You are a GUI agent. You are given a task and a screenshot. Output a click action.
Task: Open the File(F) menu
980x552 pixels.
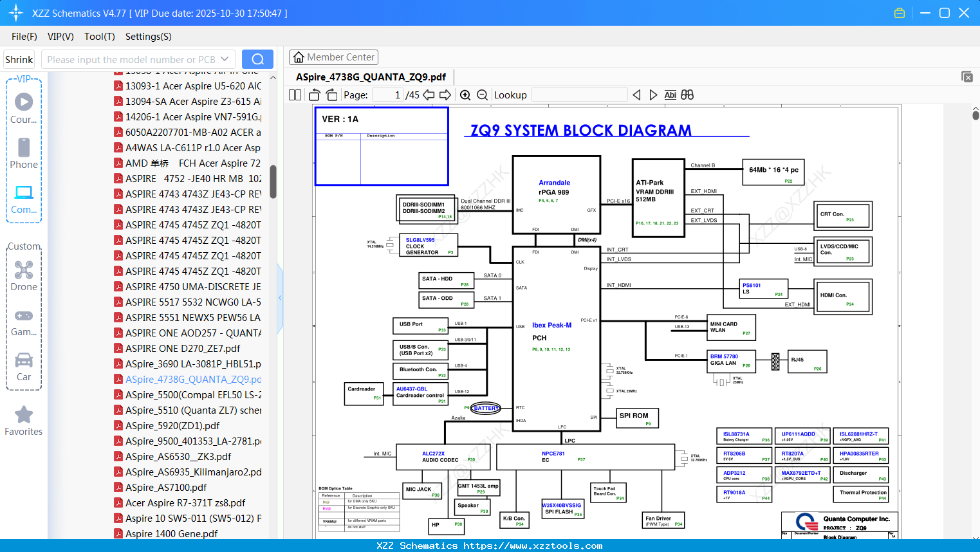coord(24,37)
